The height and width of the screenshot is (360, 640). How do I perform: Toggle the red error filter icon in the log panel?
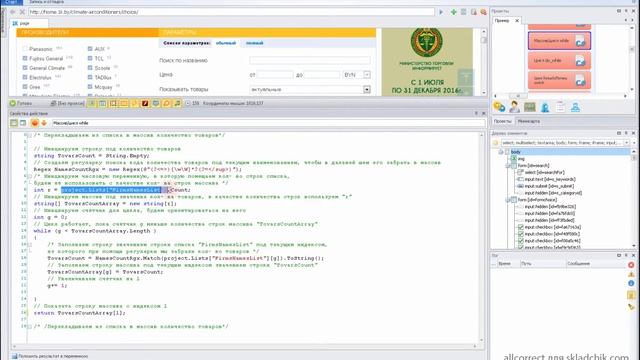pos(631,265)
